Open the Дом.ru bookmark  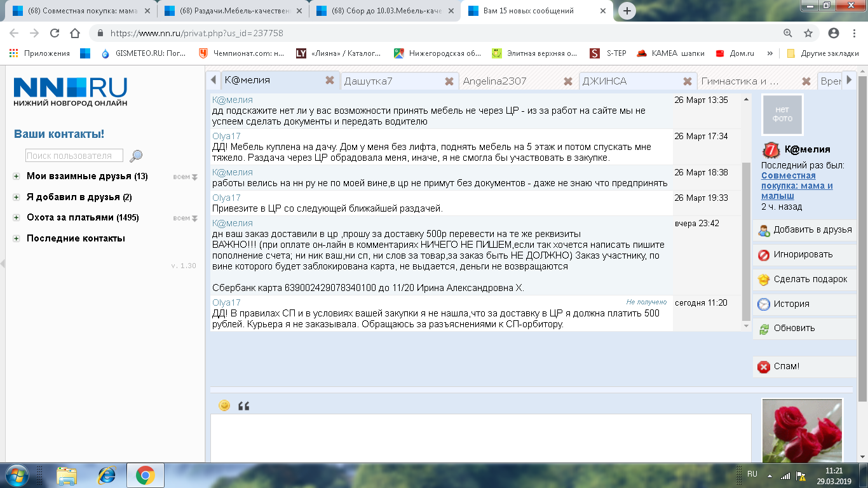pyautogui.click(x=735, y=53)
